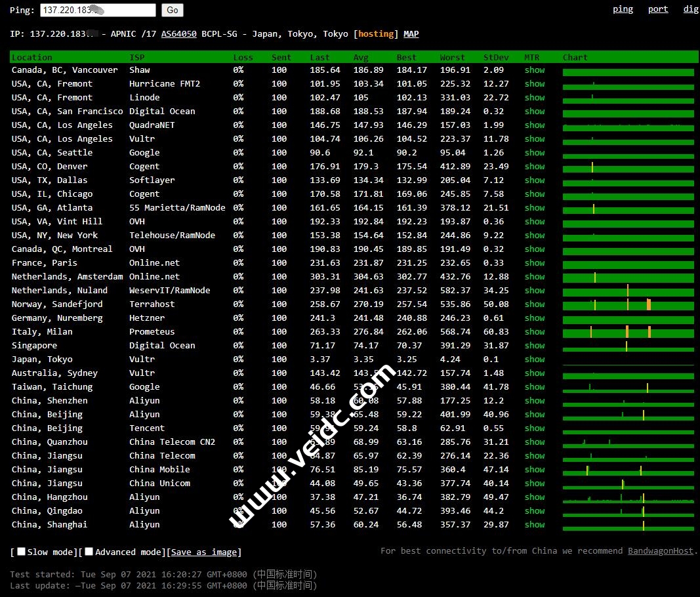Show MTR for Denver Cogent row
Viewport: 700px width, 597px height.
coord(535,167)
